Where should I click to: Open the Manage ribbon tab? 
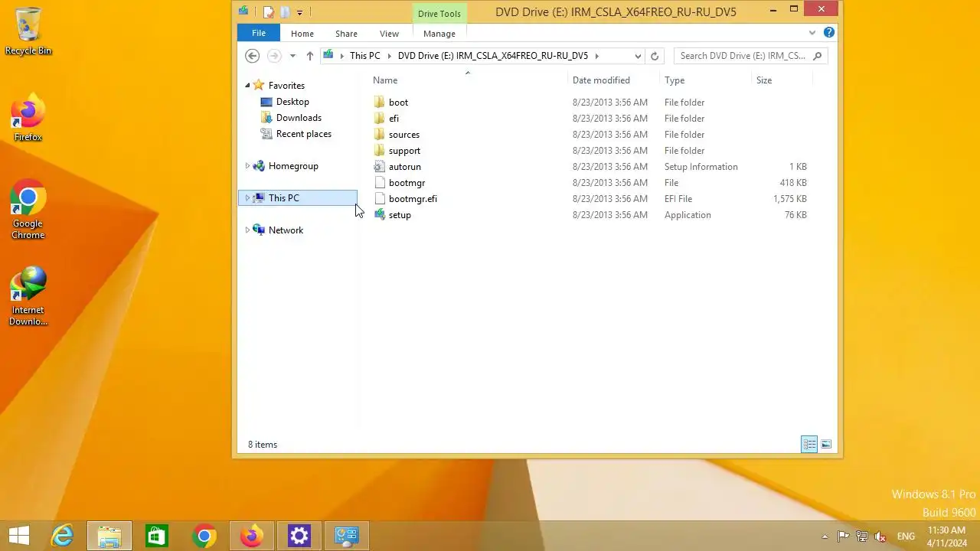(439, 34)
